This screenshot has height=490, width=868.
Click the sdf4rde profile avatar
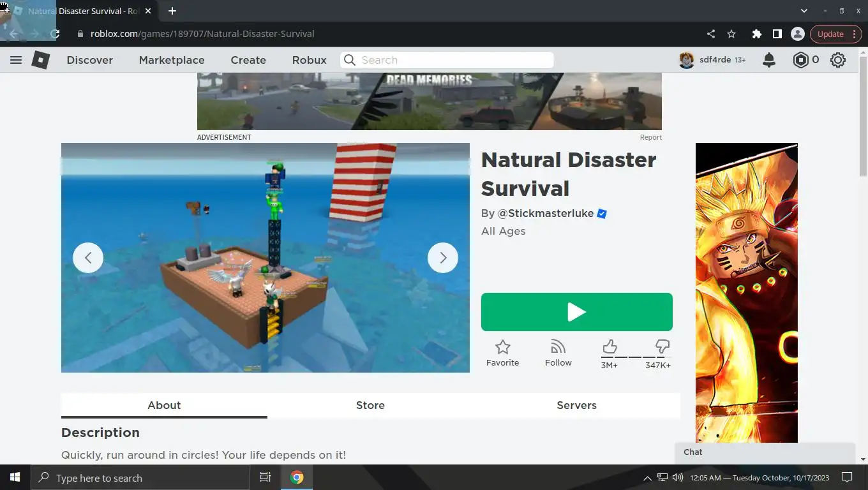(687, 60)
